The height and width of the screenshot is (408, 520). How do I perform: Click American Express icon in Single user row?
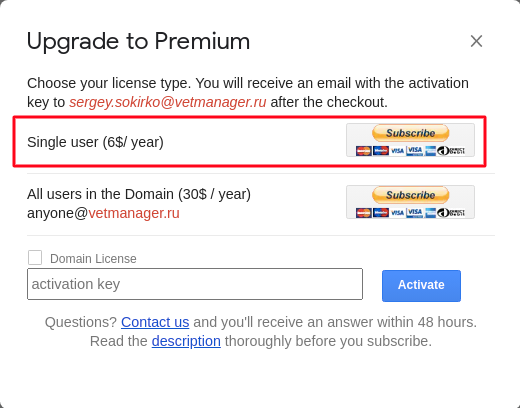pyautogui.click(x=431, y=151)
